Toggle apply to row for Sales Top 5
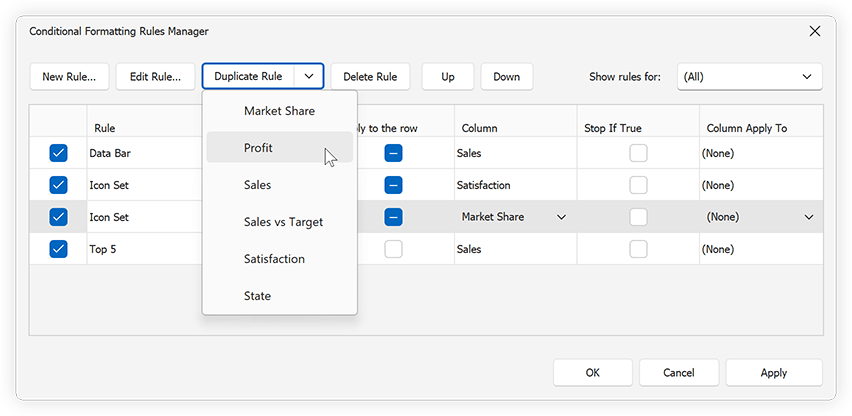 (x=394, y=249)
